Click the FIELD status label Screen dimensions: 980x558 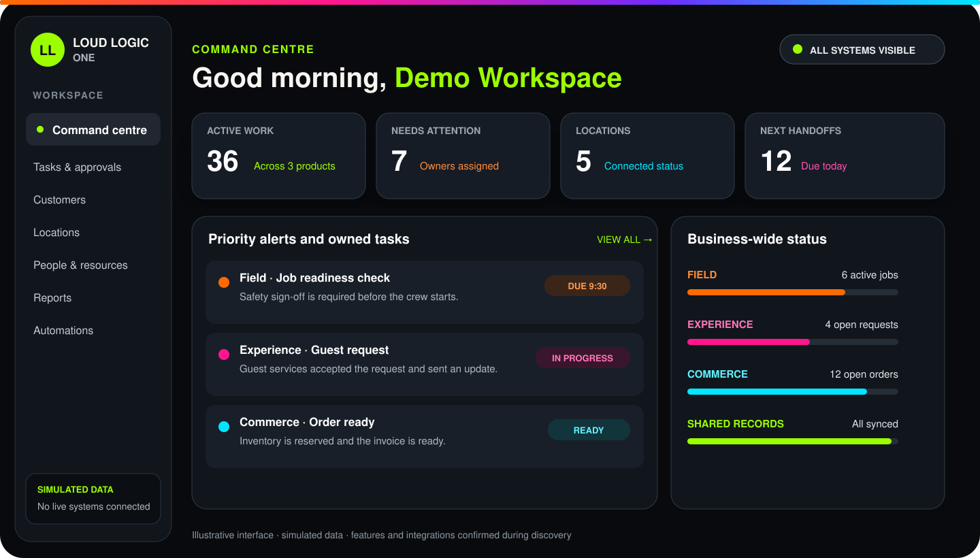(x=702, y=275)
